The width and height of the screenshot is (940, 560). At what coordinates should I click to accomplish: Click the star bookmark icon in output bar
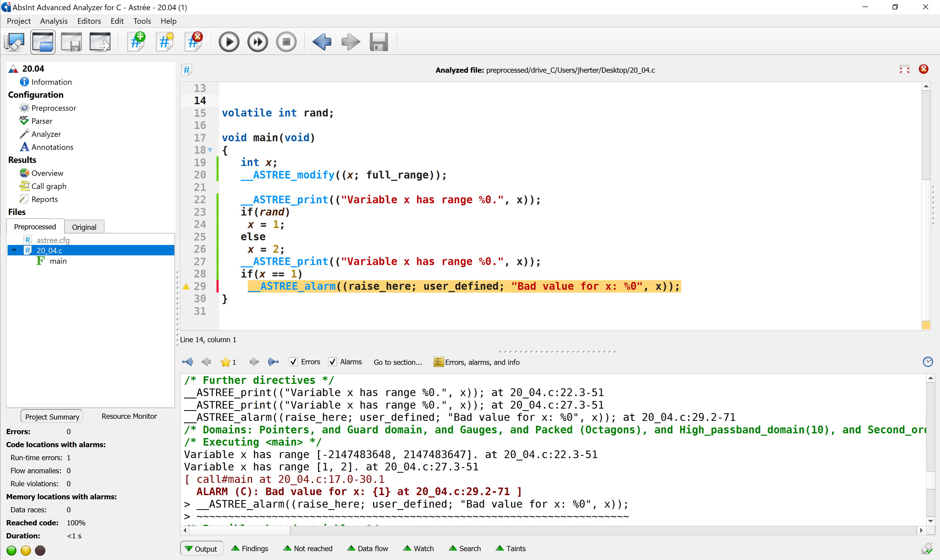click(x=226, y=362)
